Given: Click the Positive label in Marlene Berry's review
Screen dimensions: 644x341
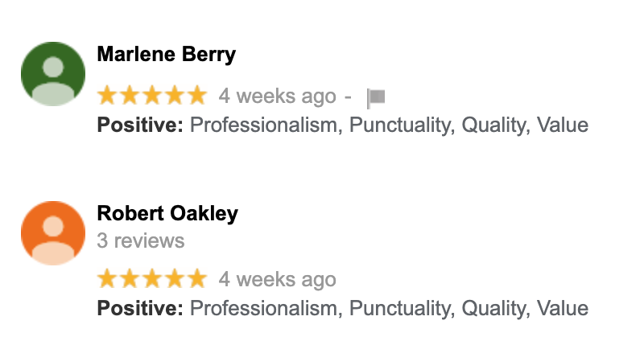Looking at the screenshot, I should click(x=140, y=125).
